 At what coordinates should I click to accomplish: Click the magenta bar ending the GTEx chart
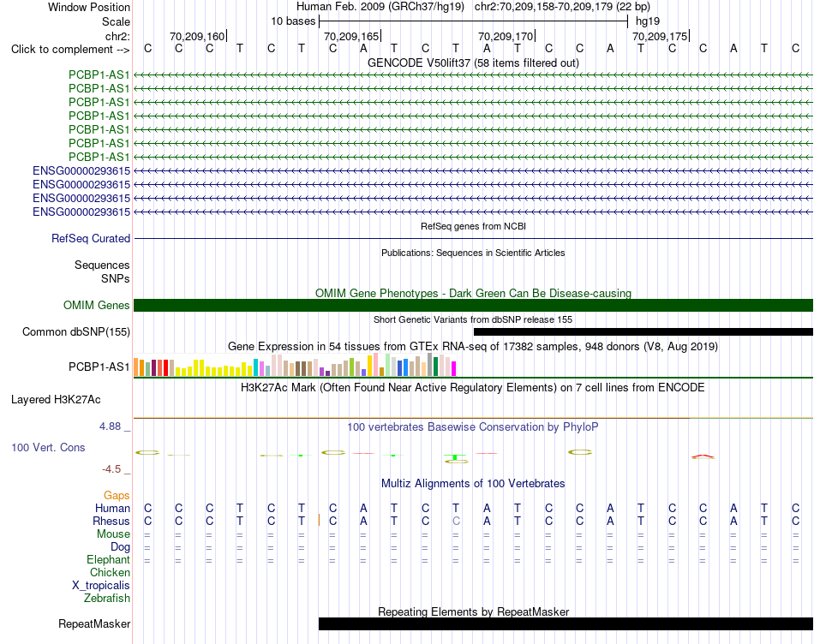click(x=454, y=369)
